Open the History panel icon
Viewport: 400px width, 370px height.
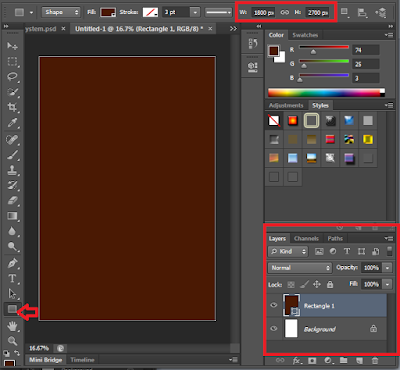pos(253,44)
